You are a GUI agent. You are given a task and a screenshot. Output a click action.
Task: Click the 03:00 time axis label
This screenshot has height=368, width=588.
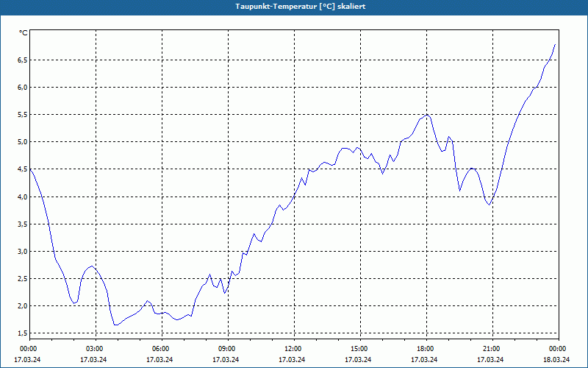96,349
